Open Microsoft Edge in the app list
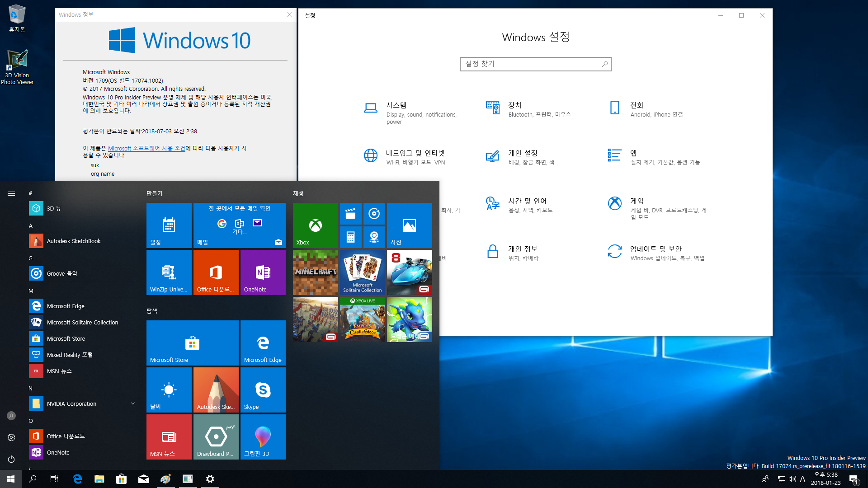This screenshot has width=868, height=488. 82,306
